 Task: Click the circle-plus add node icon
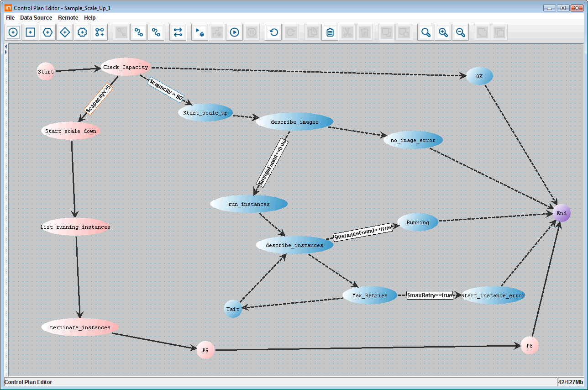point(13,32)
